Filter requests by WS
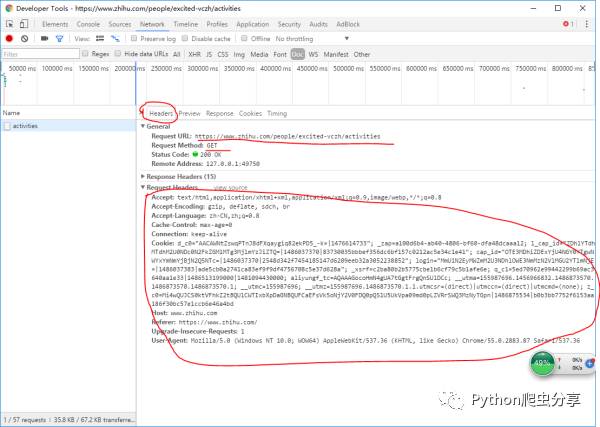The height and width of the screenshot is (427, 600). (x=313, y=54)
